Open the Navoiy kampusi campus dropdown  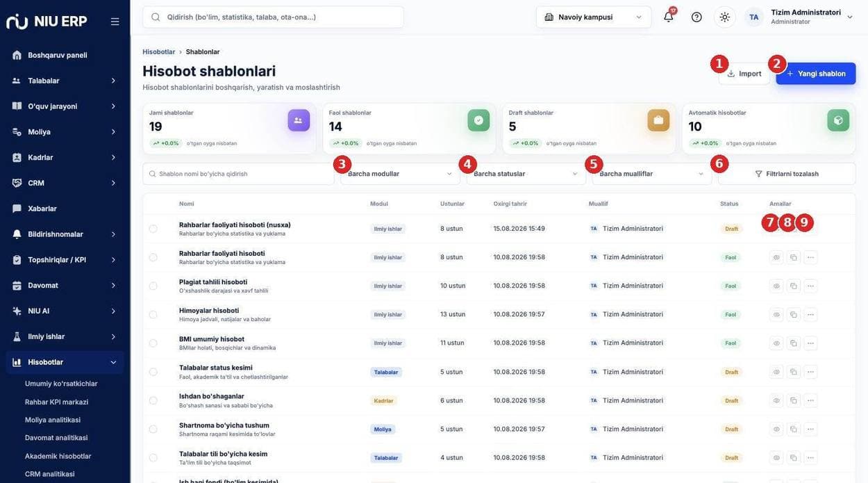click(x=594, y=17)
